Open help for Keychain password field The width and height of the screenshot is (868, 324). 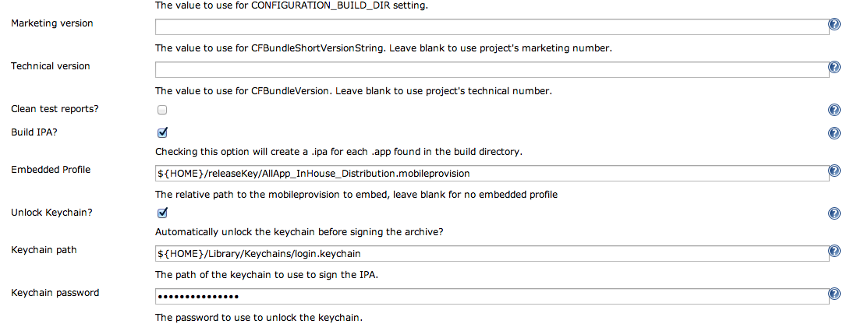tap(834, 294)
